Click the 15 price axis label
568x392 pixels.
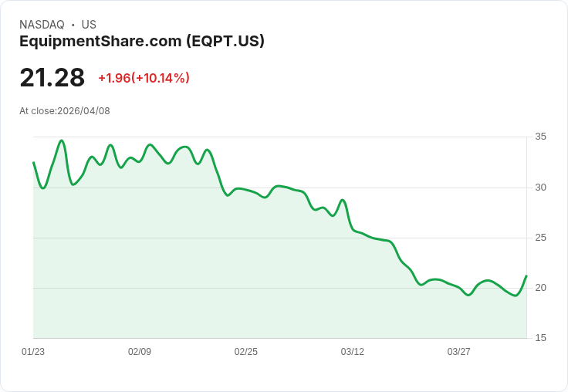[x=540, y=338]
